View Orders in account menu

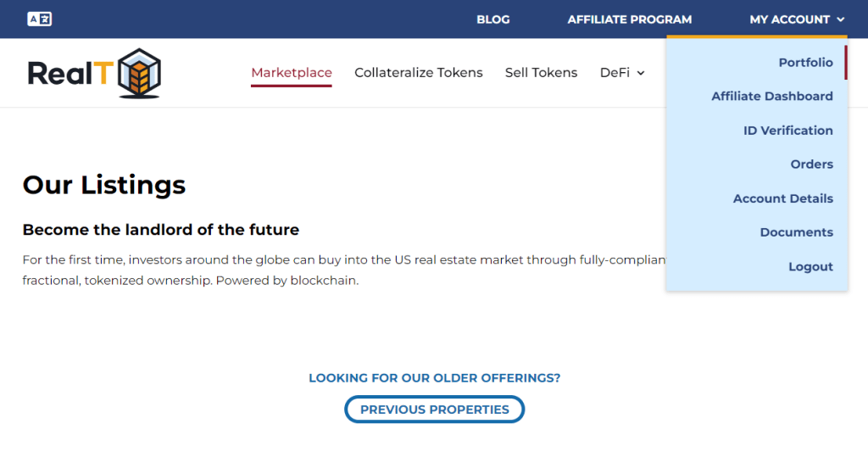(x=811, y=164)
